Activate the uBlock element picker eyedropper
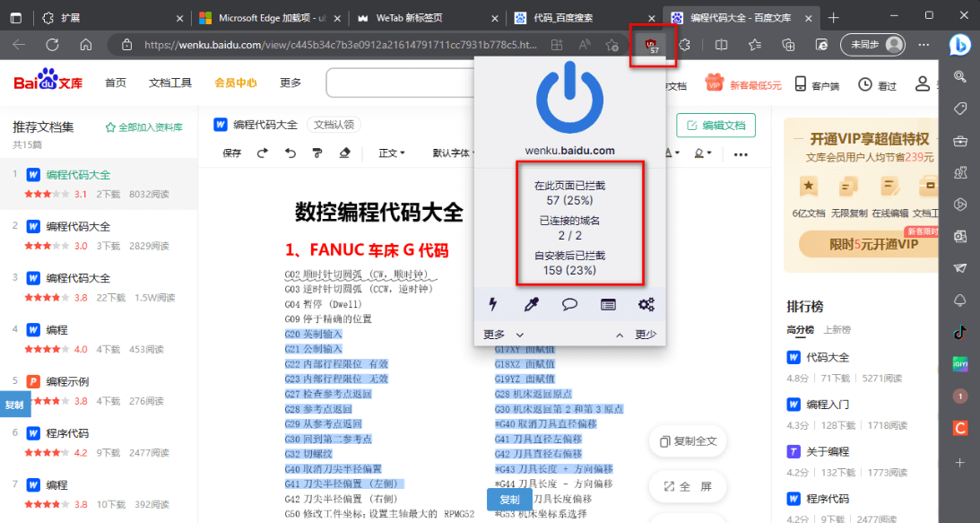 [532, 305]
